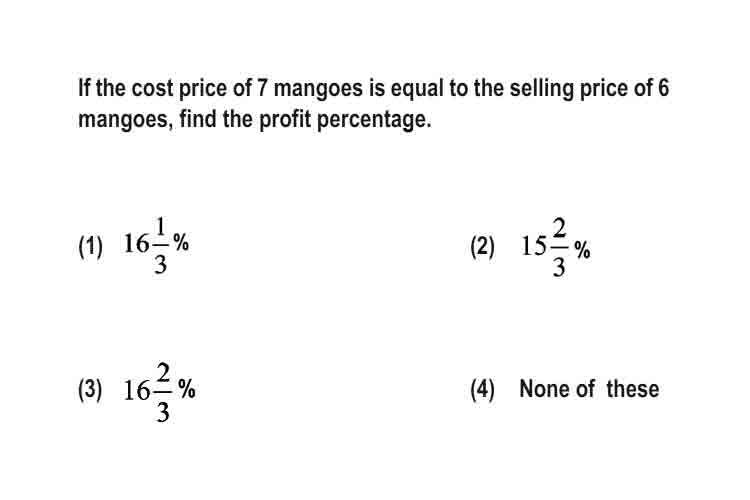
Task: Select option (3) number label
Action: pos(90,389)
